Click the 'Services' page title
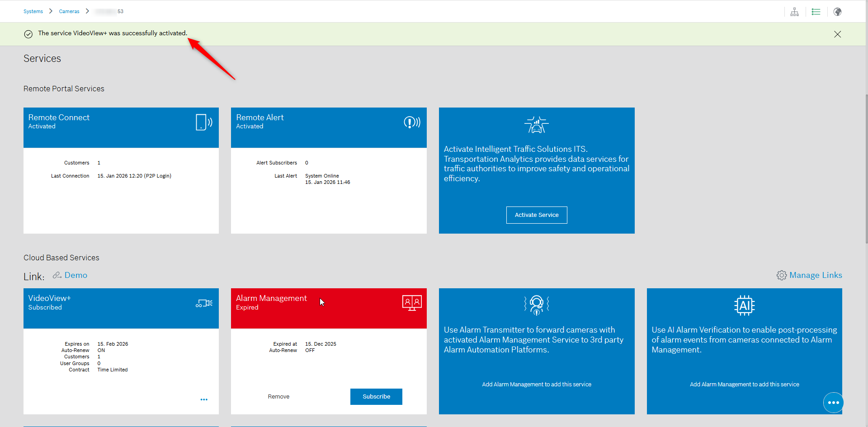Screen dimensions: 868x427 click(x=42, y=59)
